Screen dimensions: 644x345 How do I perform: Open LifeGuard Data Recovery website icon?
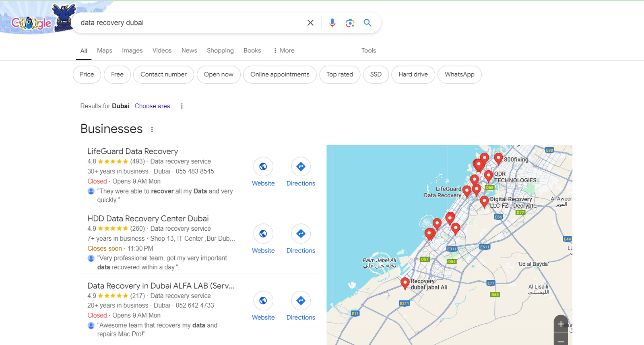[x=263, y=167]
